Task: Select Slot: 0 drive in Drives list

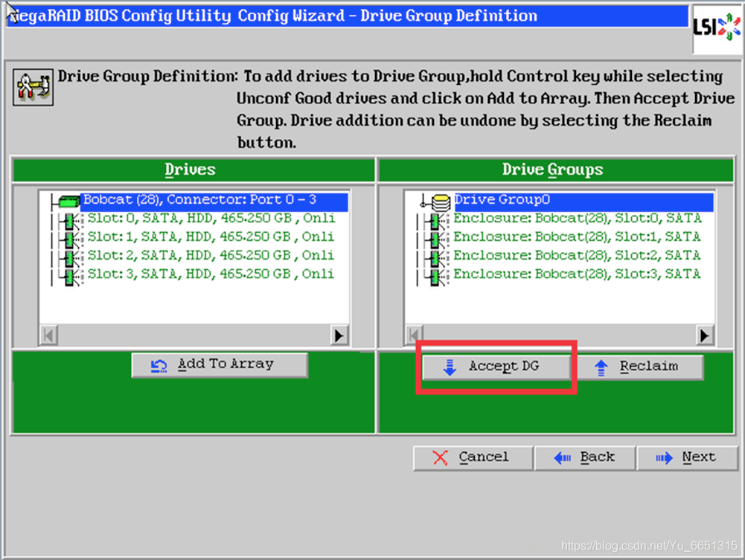Action: point(211,219)
